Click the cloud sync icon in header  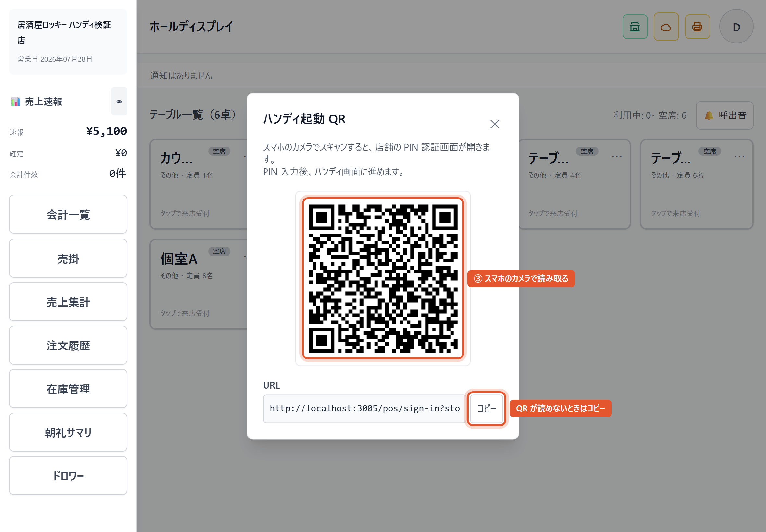tap(666, 27)
